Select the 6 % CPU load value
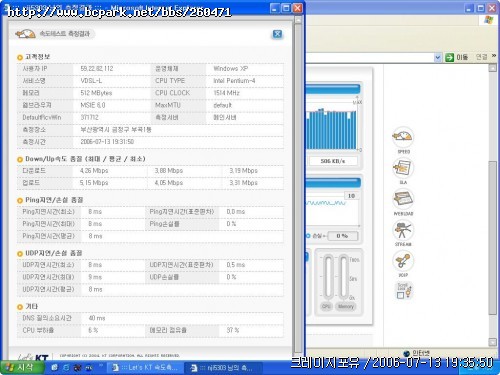The image size is (500, 375). [x=93, y=330]
